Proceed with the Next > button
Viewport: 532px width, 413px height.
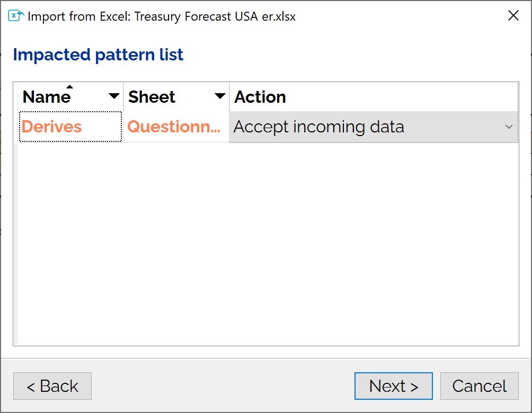tap(394, 386)
